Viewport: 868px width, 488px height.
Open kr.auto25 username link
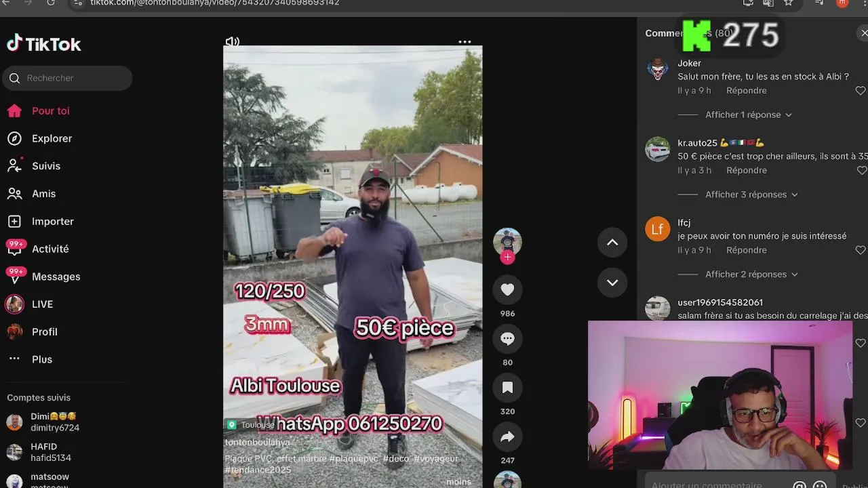coord(697,143)
